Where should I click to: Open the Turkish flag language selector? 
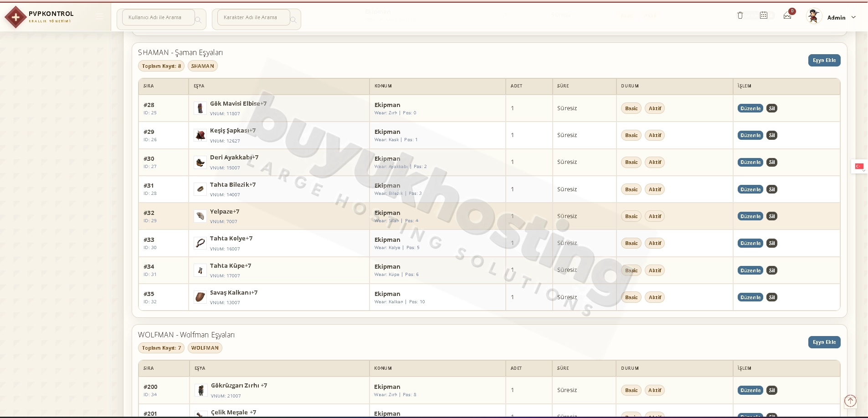(x=859, y=166)
